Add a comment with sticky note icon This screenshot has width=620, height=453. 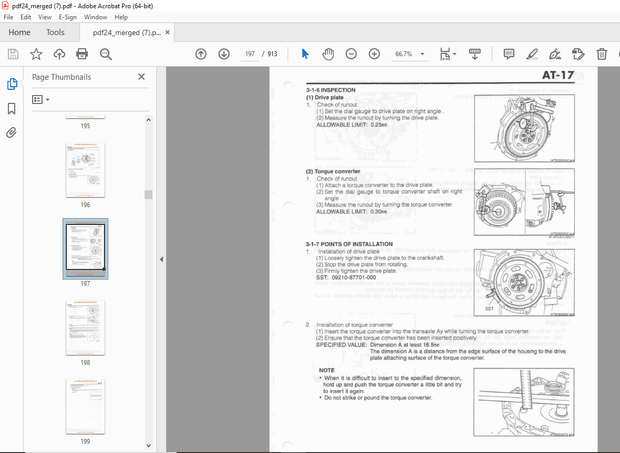click(509, 54)
